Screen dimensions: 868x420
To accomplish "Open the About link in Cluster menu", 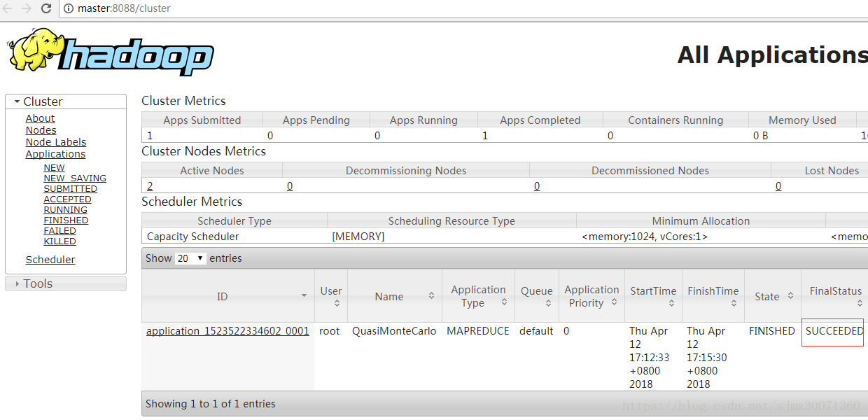I will 40,118.
